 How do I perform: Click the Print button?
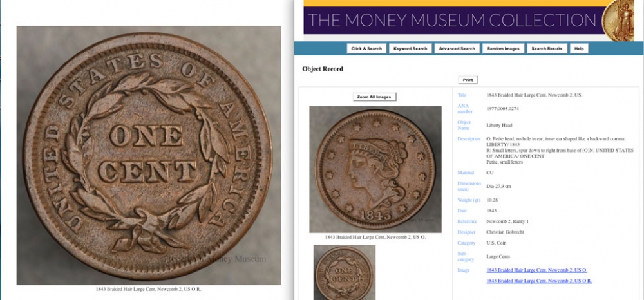click(x=468, y=80)
